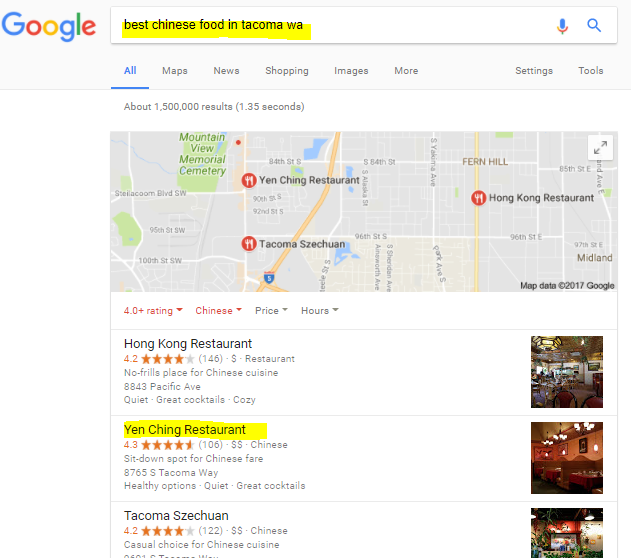Screen dimensions: 631x558
Task: Select Tacoma Szechuan map pin
Action: 249,244
